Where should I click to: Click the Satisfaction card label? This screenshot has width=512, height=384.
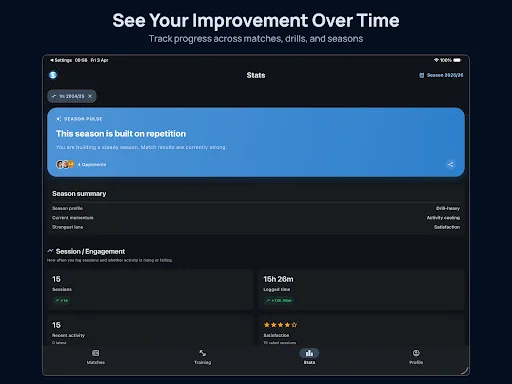pos(276,335)
